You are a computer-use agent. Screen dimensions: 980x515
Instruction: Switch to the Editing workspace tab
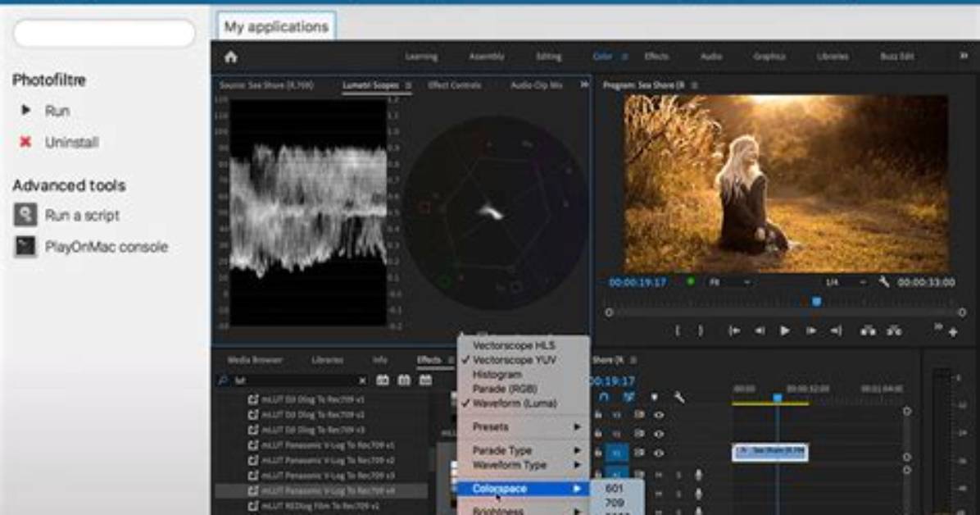coord(549,57)
